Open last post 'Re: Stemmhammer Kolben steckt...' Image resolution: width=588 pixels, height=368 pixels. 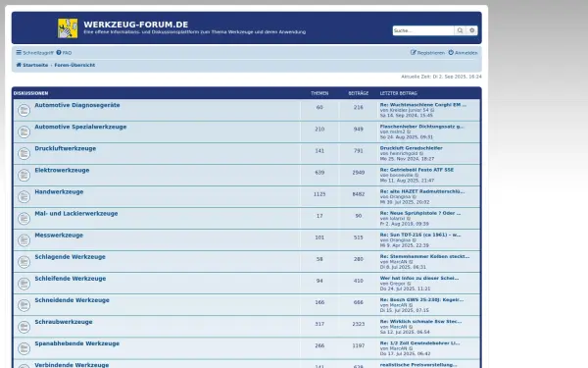pos(424,256)
